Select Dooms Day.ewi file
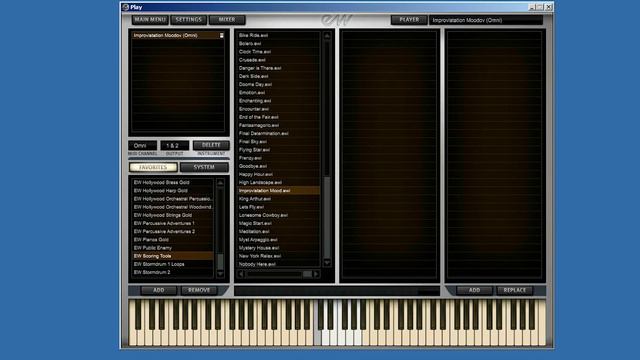The height and width of the screenshot is (360, 640). point(279,84)
